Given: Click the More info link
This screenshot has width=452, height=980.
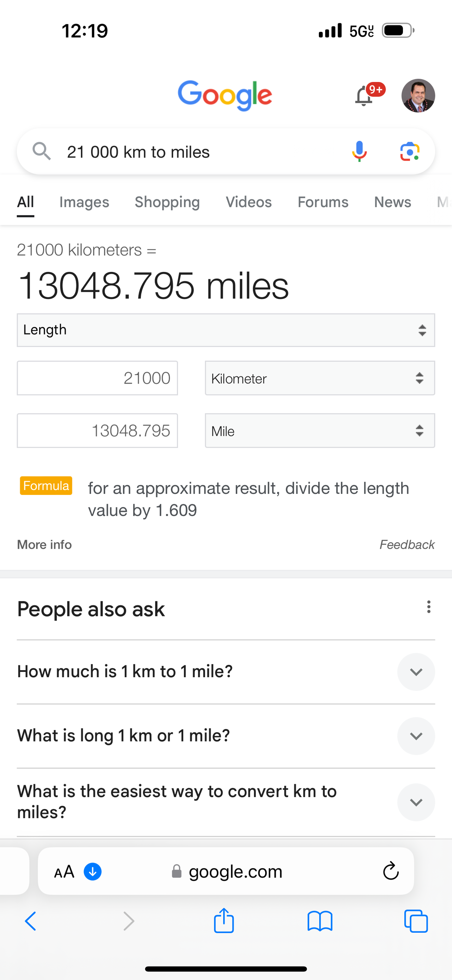Looking at the screenshot, I should coord(44,544).
